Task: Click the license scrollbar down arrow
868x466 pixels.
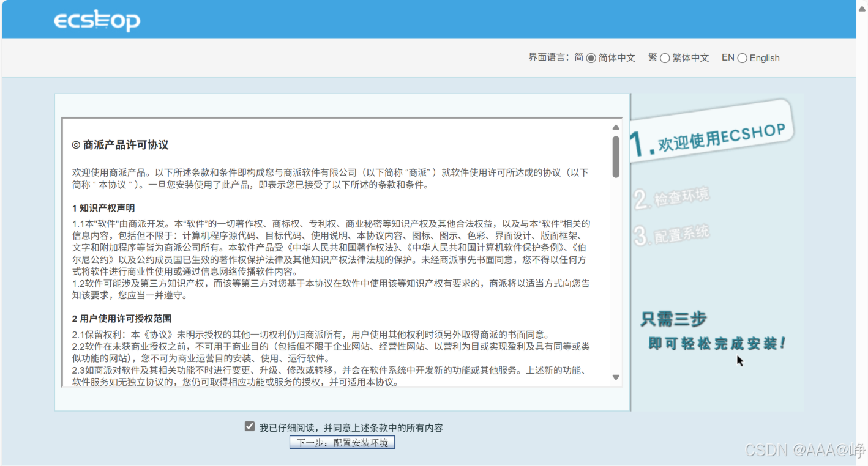Action: pos(616,377)
